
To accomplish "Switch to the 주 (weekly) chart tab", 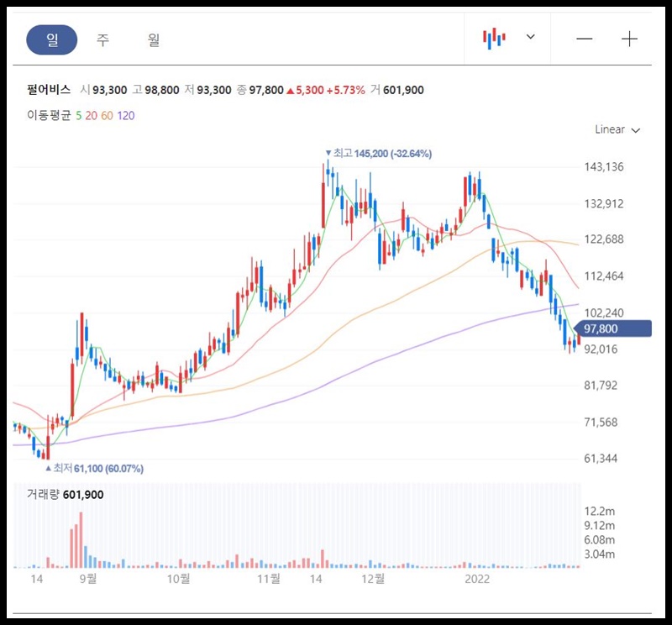I will coord(102,39).
